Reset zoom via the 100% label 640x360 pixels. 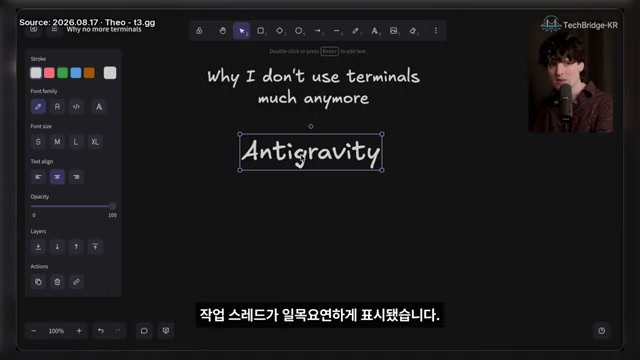[x=56, y=331]
